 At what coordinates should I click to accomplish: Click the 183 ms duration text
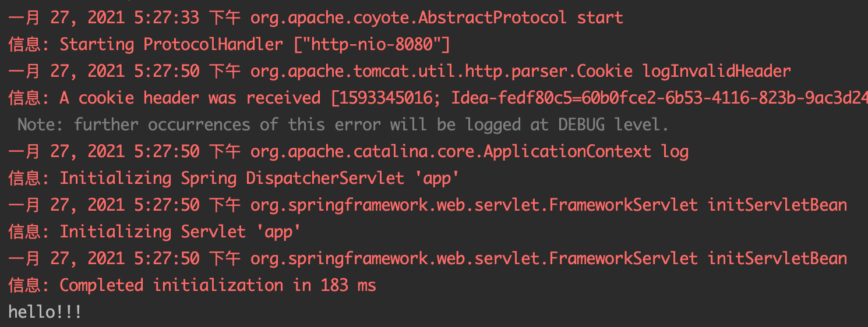(x=348, y=285)
